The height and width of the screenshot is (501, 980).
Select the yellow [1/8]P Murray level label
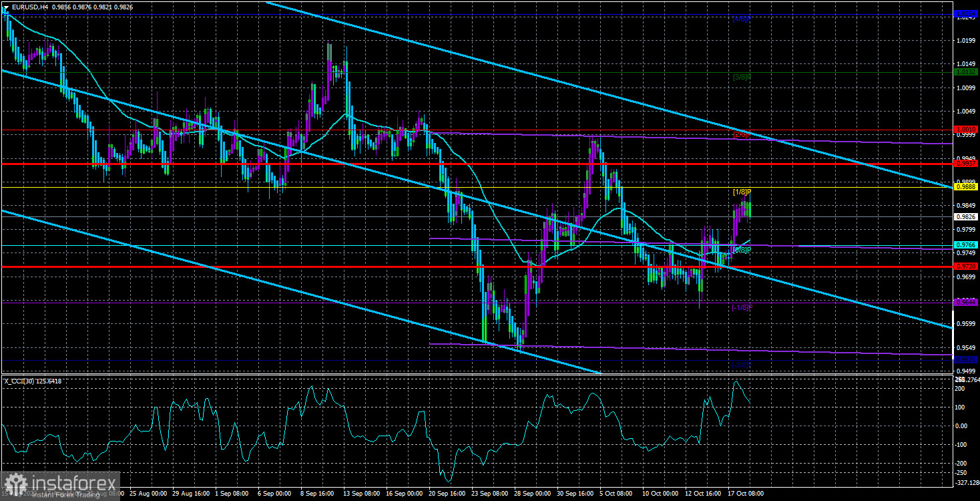pyautogui.click(x=742, y=192)
